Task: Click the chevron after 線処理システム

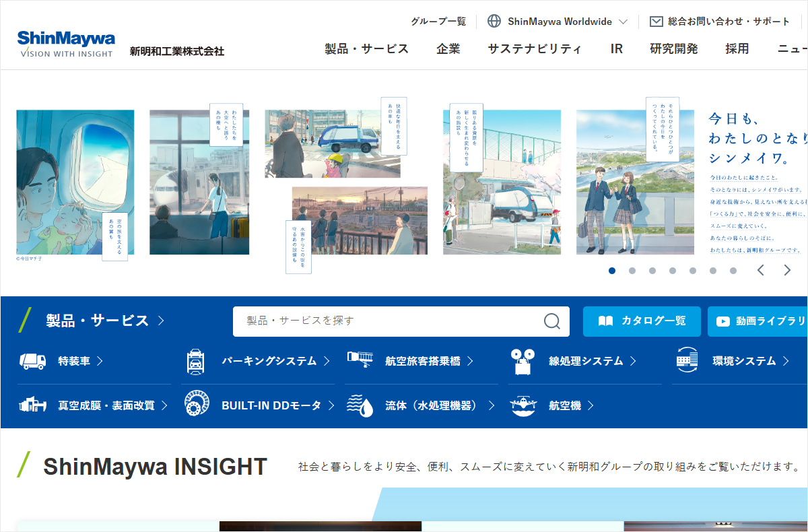Action: [x=633, y=362]
